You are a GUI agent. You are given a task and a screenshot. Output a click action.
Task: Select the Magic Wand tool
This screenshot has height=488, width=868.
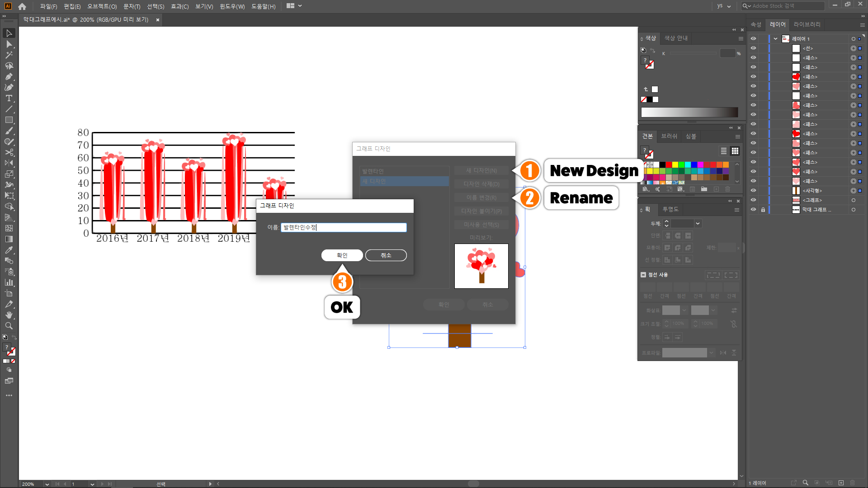coord(9,55)
